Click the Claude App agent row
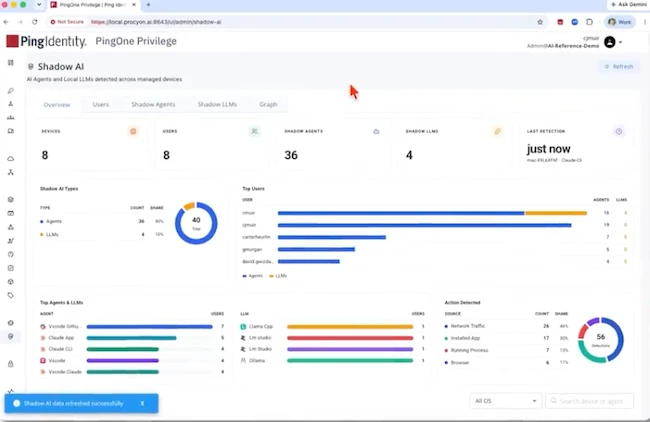The image size is (650, 422). pyautogui.click(x=132, y=338)
